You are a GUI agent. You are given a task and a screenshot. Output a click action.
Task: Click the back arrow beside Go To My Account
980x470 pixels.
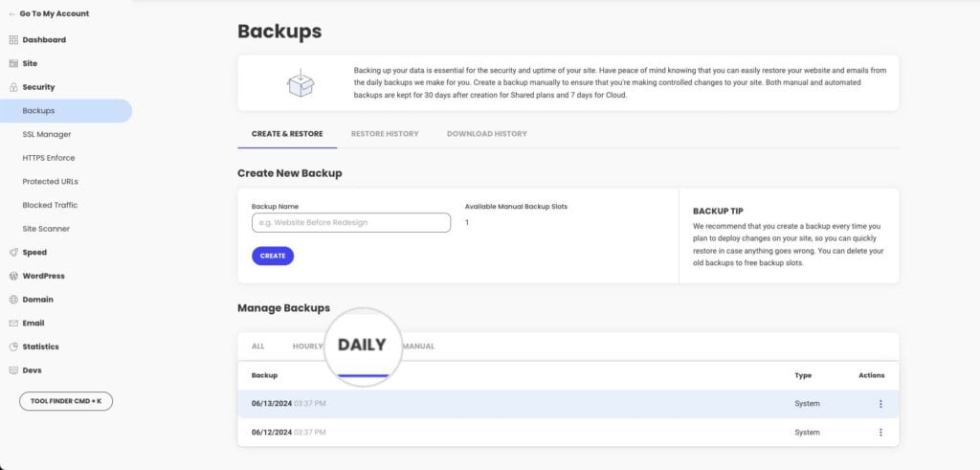[11, 13]
